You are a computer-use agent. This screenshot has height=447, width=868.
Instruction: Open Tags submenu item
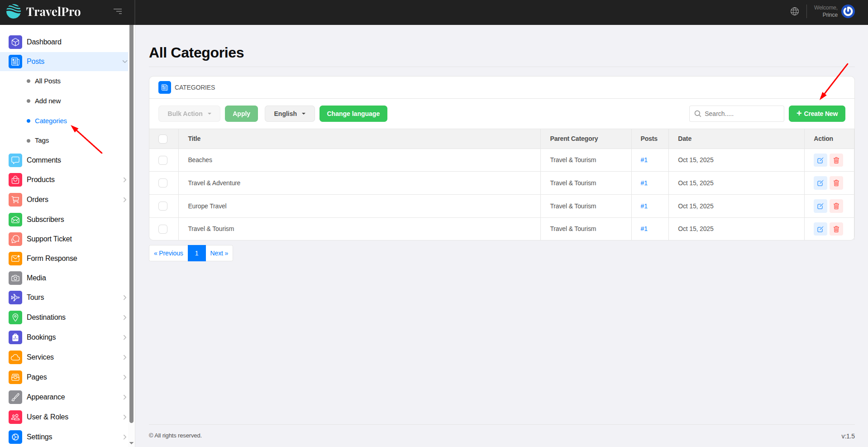42,140
